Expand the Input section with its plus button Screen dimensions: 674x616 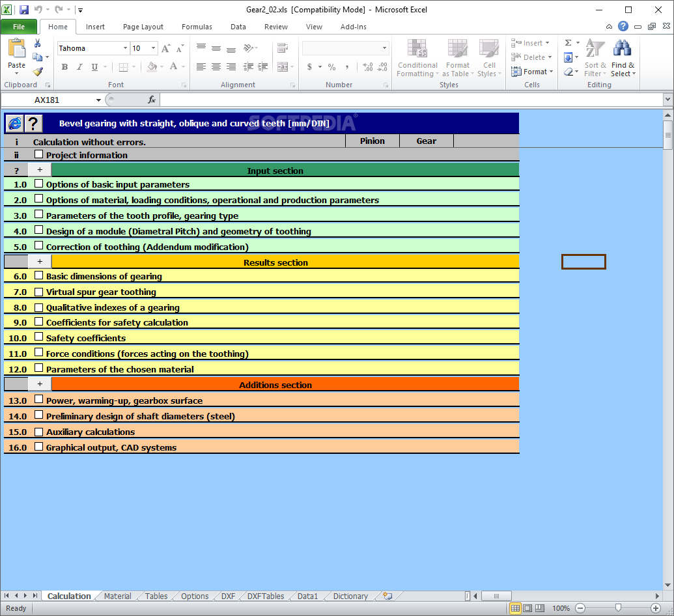click(x=40, y=170)
